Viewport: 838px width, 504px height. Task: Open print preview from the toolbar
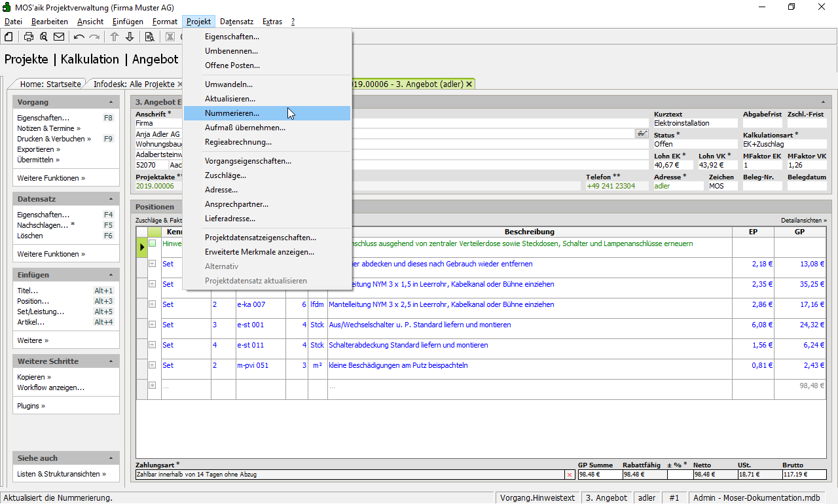pos(43,37)
